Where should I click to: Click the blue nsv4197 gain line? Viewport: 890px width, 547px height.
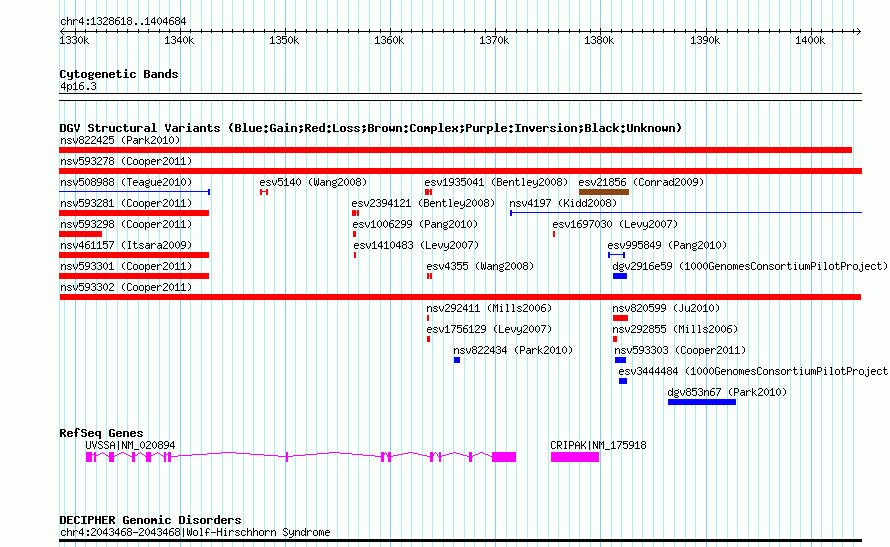(686, 213)
